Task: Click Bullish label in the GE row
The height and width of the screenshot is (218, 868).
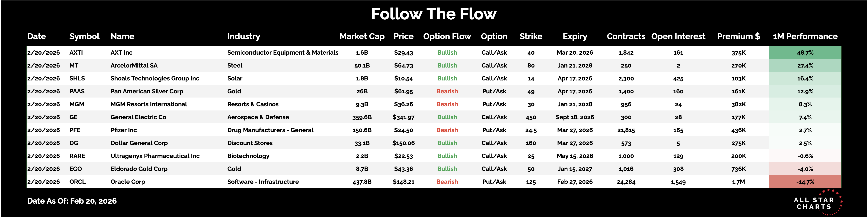Action: click(x=447, y=117)
